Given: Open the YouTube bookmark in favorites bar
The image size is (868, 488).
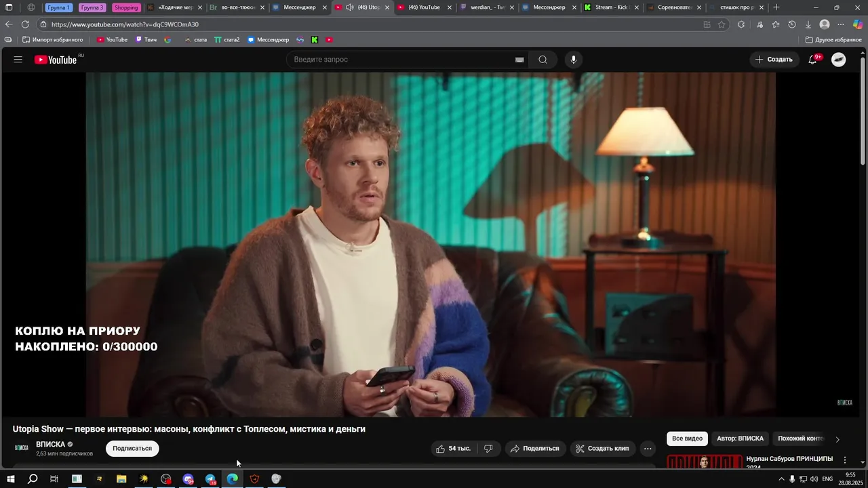Looking at the screenshot, I should click(x=112, y=40).
